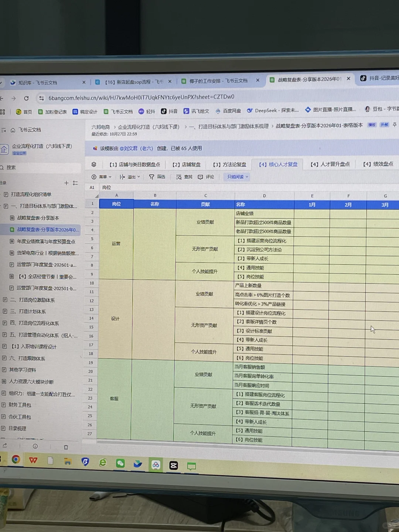Select column D header
This screenshot has width=399, height=532.
point(264,196)
